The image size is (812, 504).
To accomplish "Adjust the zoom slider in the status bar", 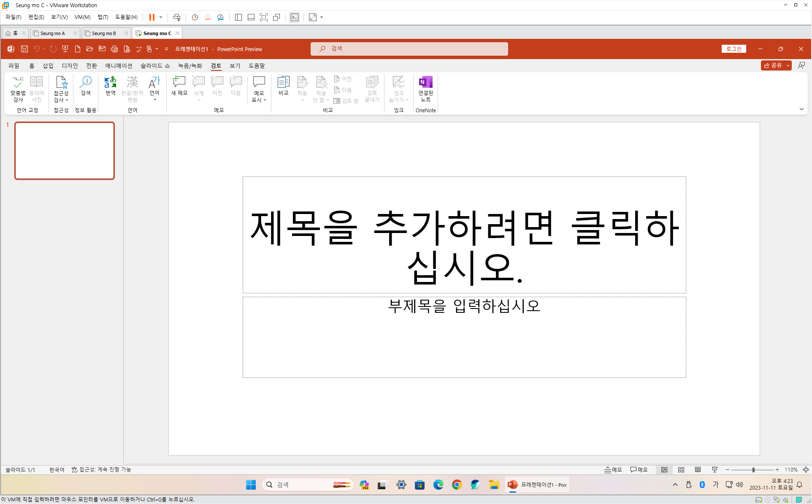I will [x=753, y=469].
